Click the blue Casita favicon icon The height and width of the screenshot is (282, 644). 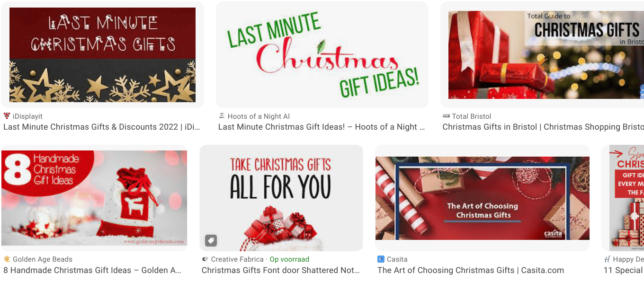click(381, 259)
